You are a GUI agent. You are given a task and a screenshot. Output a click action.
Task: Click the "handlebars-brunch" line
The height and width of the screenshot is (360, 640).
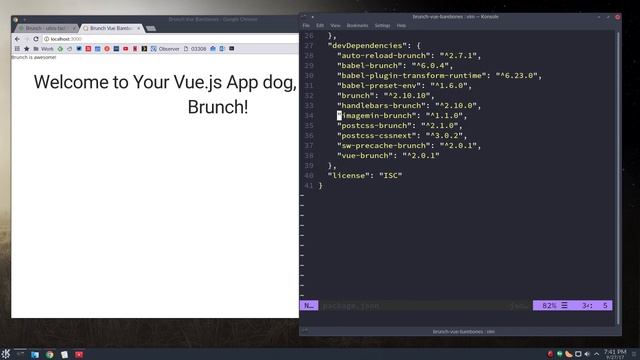pos(409,105)
